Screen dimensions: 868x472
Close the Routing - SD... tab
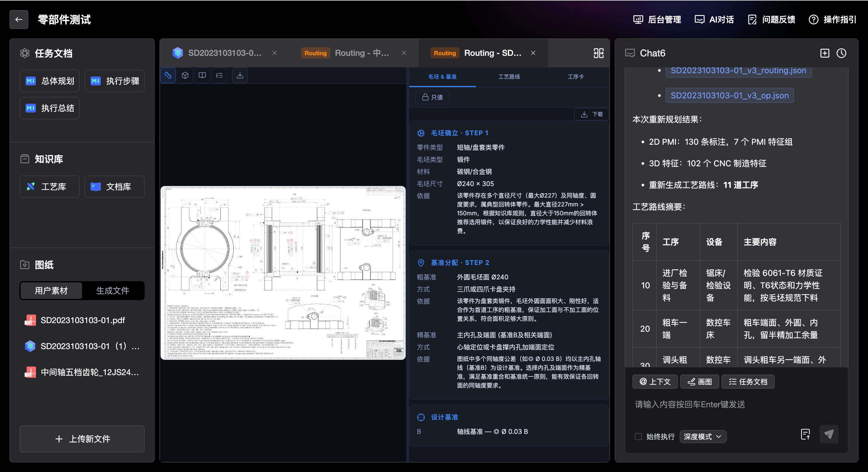(x=533, y=53)
